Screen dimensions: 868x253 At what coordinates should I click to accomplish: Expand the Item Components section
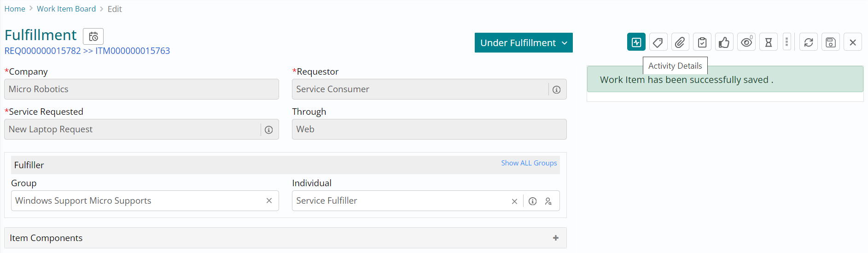tap(556, 238)
